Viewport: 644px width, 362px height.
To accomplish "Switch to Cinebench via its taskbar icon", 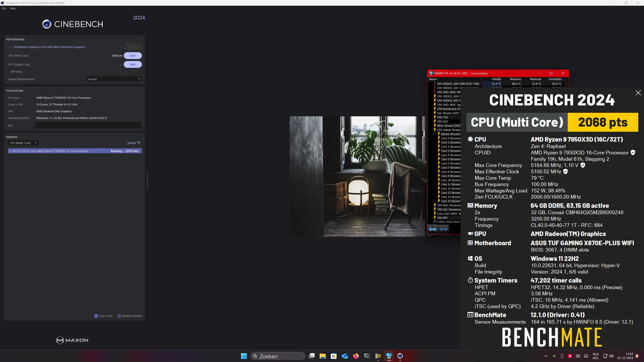I will (x=400, y=356).
